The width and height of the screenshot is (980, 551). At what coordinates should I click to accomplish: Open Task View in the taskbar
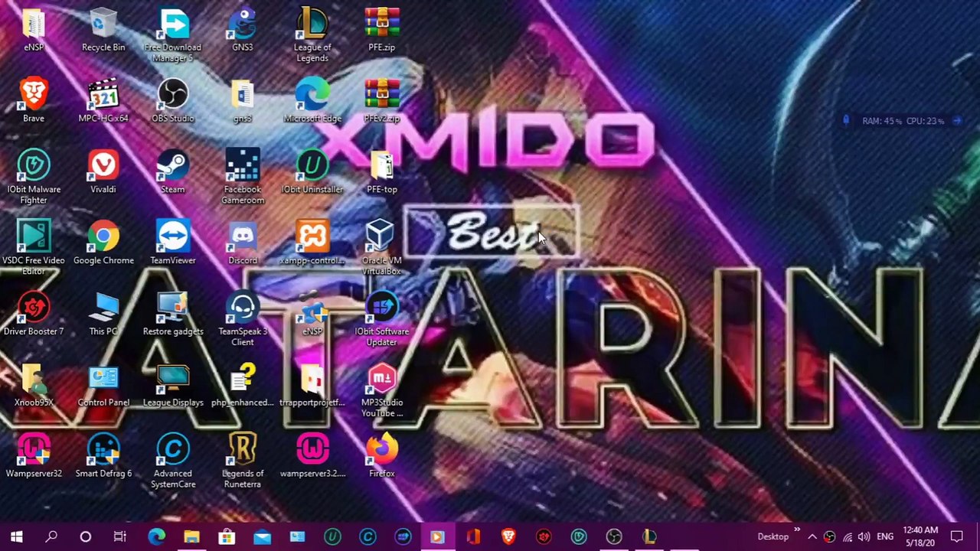tap(120, 536)
